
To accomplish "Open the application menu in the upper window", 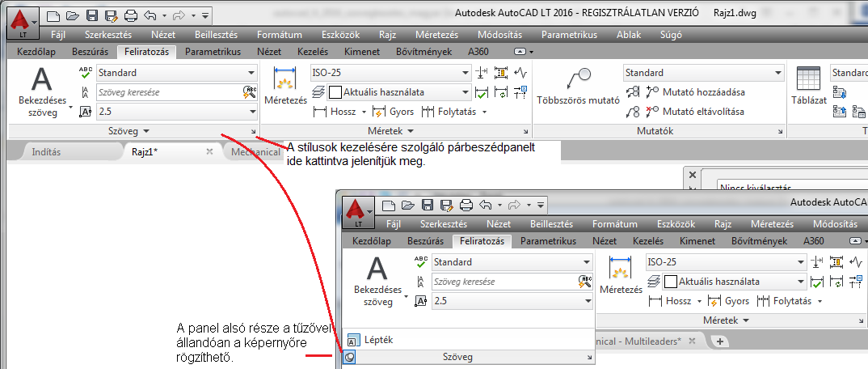I will point(22,22).
